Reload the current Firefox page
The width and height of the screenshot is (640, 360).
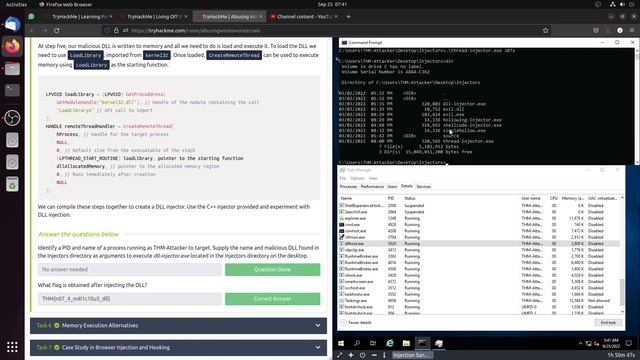point(57,31)
